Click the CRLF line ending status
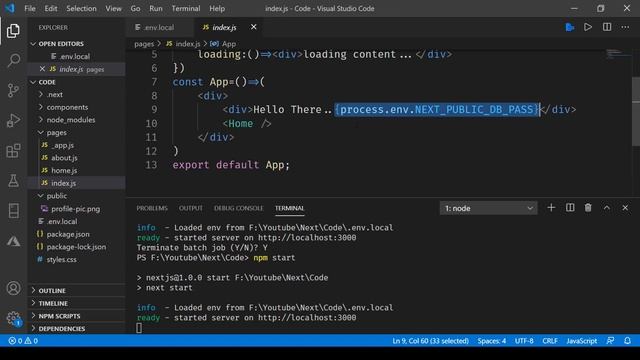640x360 pixels. [x=550, y=341]
